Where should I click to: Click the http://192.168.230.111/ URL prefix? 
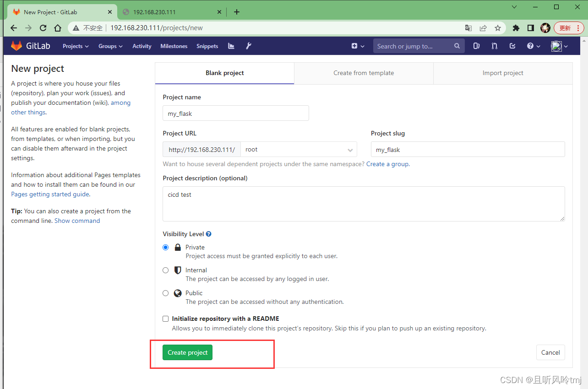[201, 149]
